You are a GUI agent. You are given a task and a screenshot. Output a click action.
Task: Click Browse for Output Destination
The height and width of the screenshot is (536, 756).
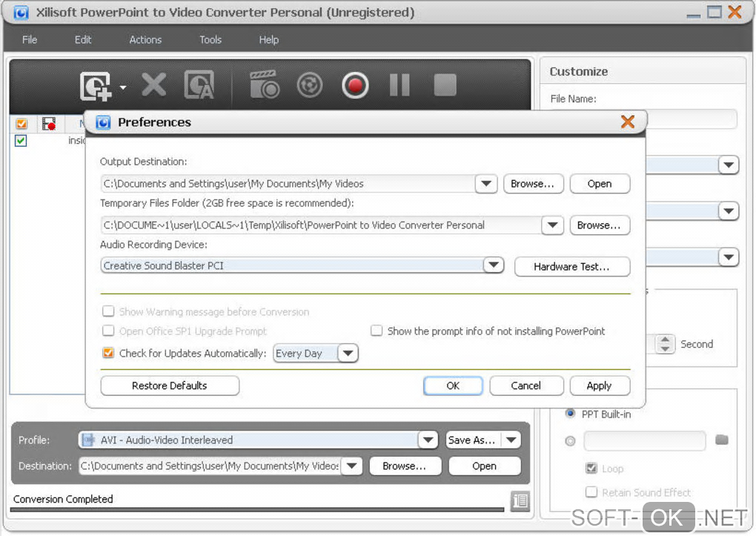[x=533, y=183]
